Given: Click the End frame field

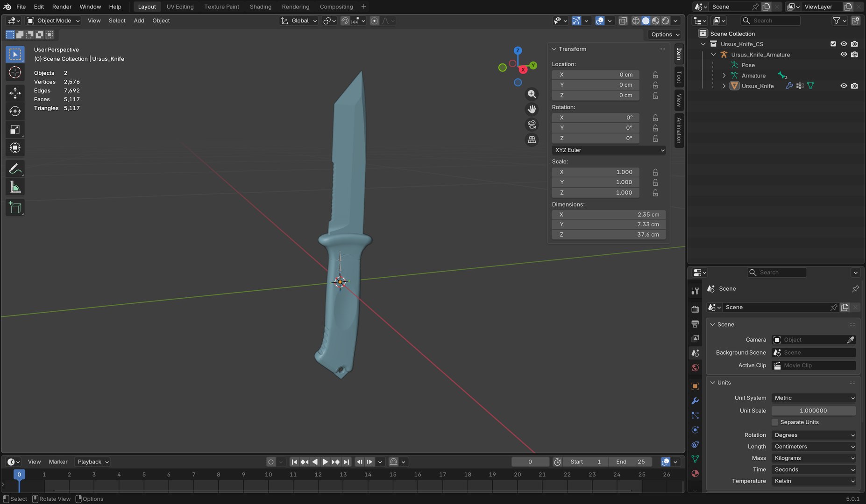Looking at the screenshot, I should pyautogui.click(x=631, y=462).
